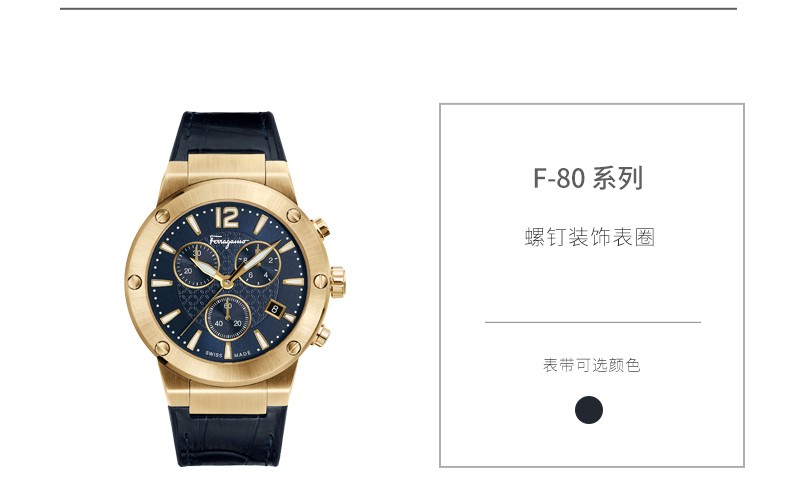The height and width of the screenshot is (498, 790).
Task: Click the date window on the dial
Action: (275, 309)
